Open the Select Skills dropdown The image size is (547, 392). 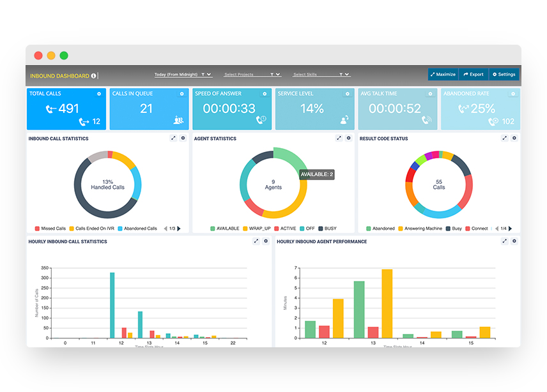pos(321,74)
